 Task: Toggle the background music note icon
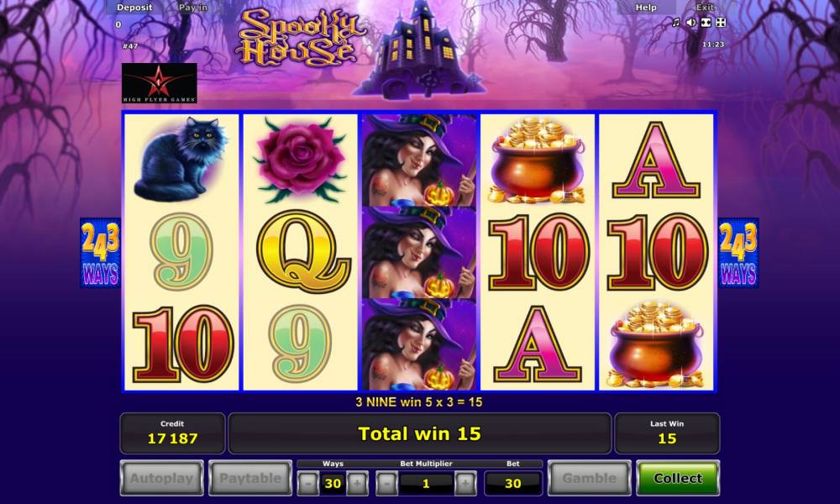point(675,22)
